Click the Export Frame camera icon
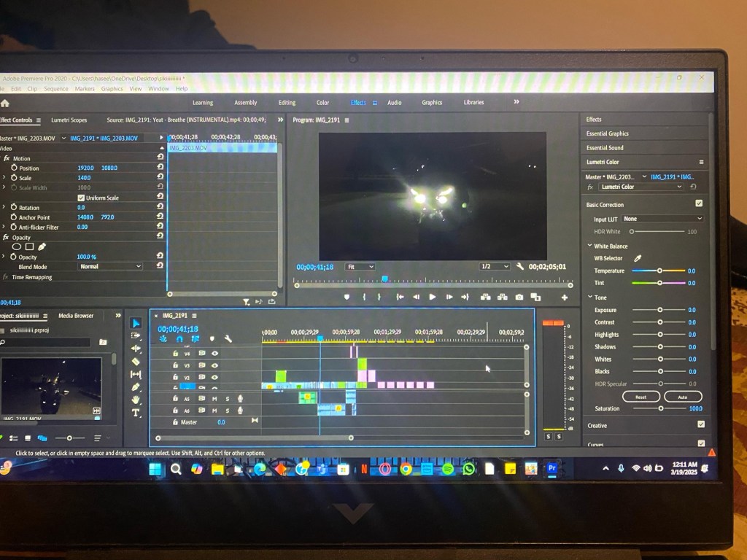Screen dimensions: 747x560 pyautogui.click(x=519, y=297)
